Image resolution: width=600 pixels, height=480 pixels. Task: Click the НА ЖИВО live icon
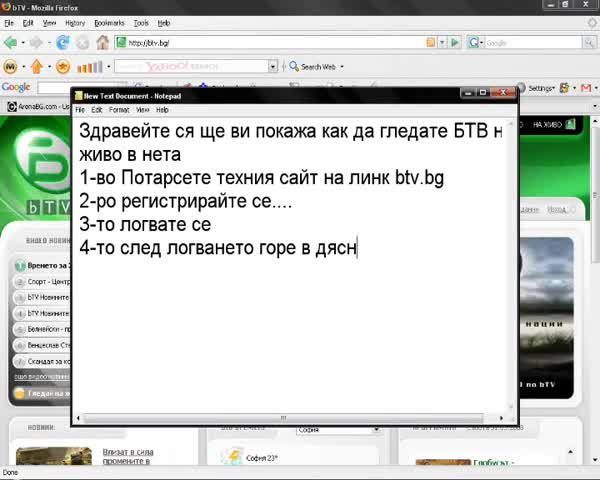tap(571, 124)
